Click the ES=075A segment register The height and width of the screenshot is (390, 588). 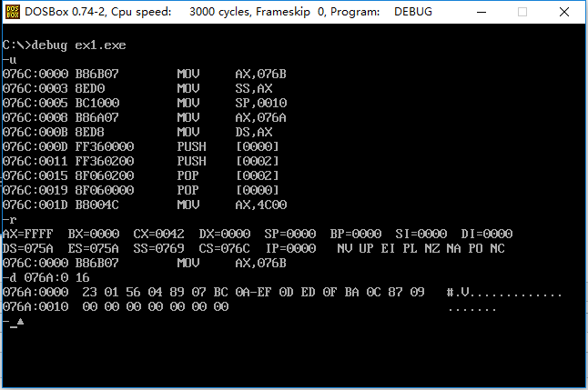[94, 249]
